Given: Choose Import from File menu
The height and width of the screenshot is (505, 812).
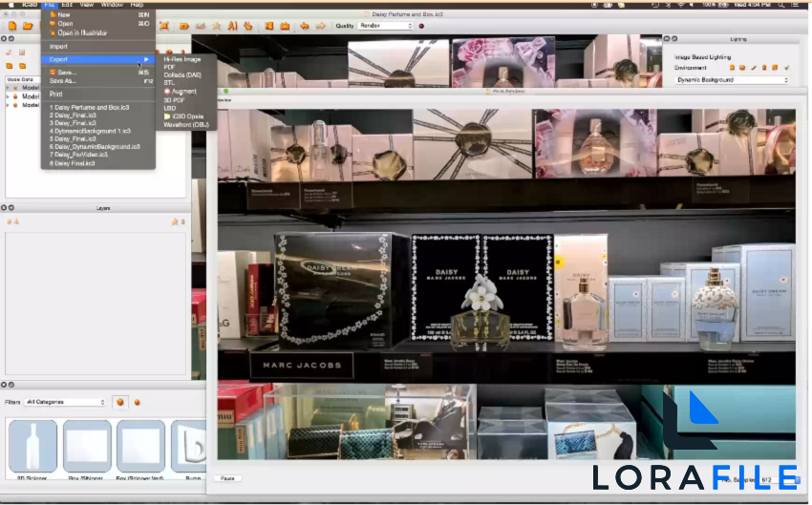Looking at the screenshot, I should (97, 47).
